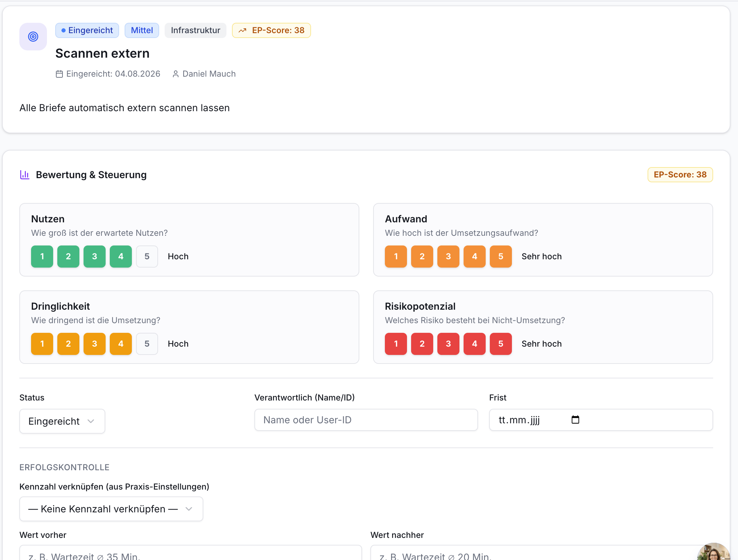Set Dringlichkeit rating to 4
The width and height of the screenshot is (738, 560).
point(121,344)
